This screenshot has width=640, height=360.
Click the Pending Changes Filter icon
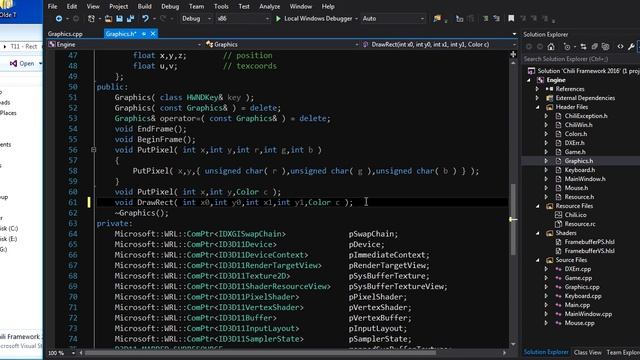(x=567, y=47)
